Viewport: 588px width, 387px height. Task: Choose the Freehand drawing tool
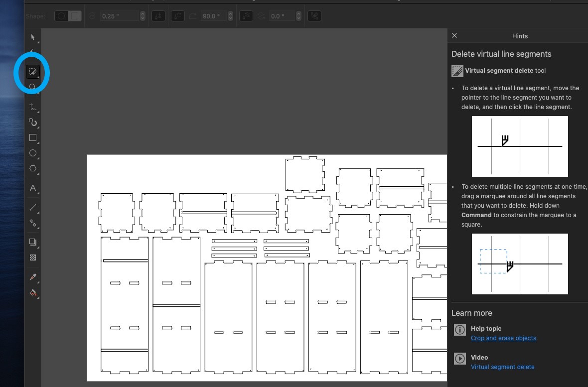tap(33, 107)
